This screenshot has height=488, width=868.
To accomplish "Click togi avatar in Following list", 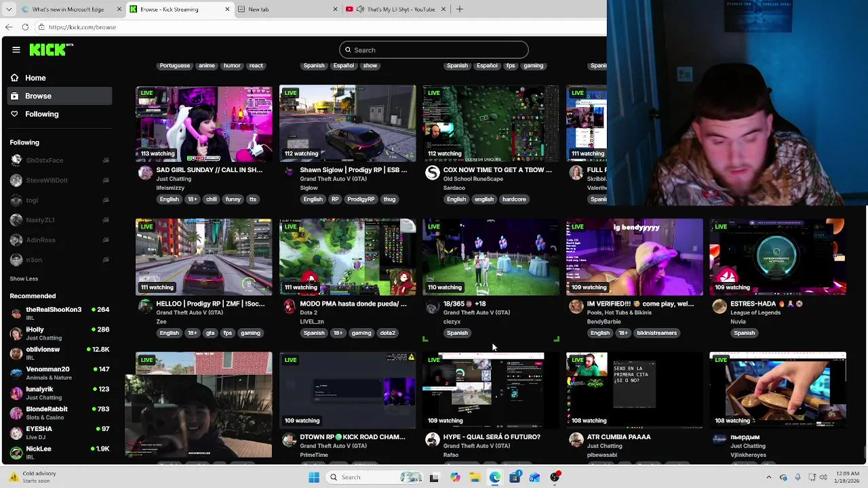I will click(16, 200).
